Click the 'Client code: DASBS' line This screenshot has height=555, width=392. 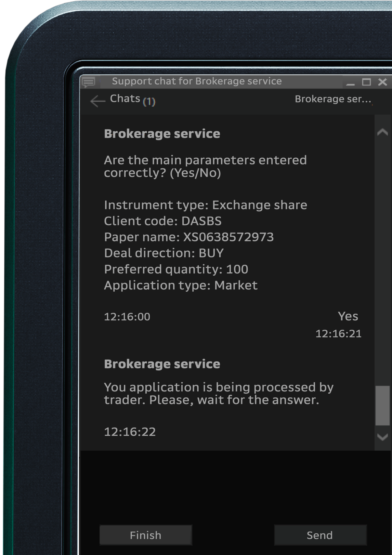click(x=163, y=221)
